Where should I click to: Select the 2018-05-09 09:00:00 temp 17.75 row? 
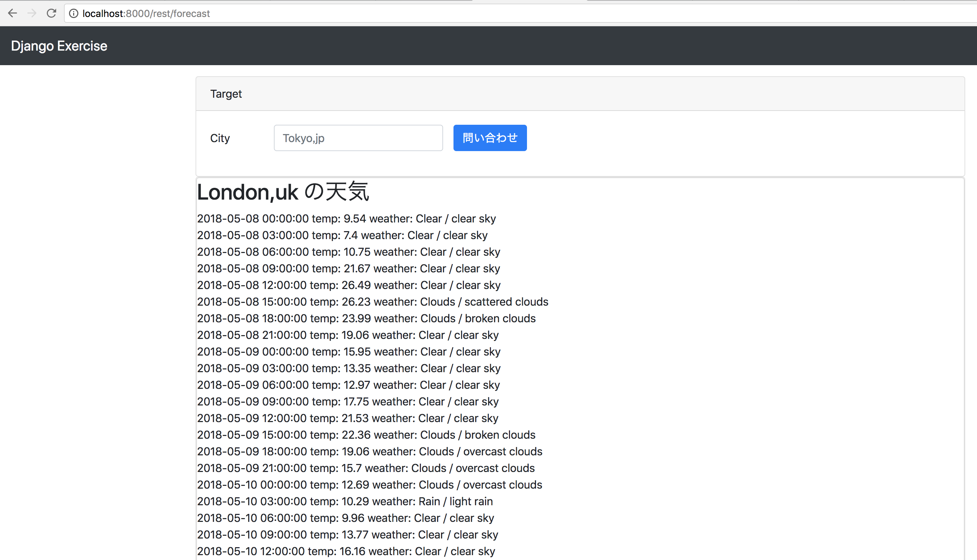[x=348, y=402]
